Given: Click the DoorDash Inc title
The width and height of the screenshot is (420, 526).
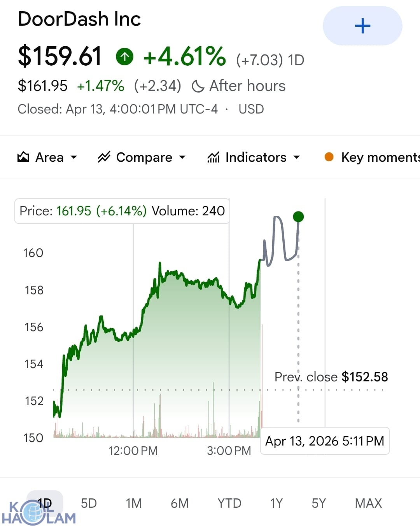Looking at the screenshot, I should [79, 19].
